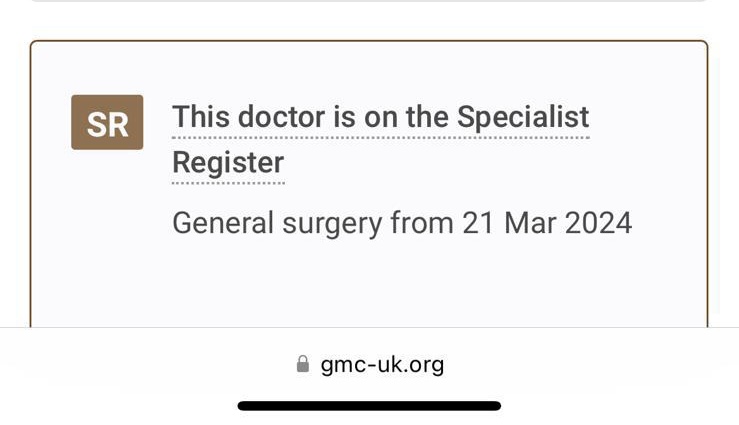Image resolution: width=739 pixels, height=425 pixels.
Task: Click the underlined word 'Register'
Action: coord(228,163)
